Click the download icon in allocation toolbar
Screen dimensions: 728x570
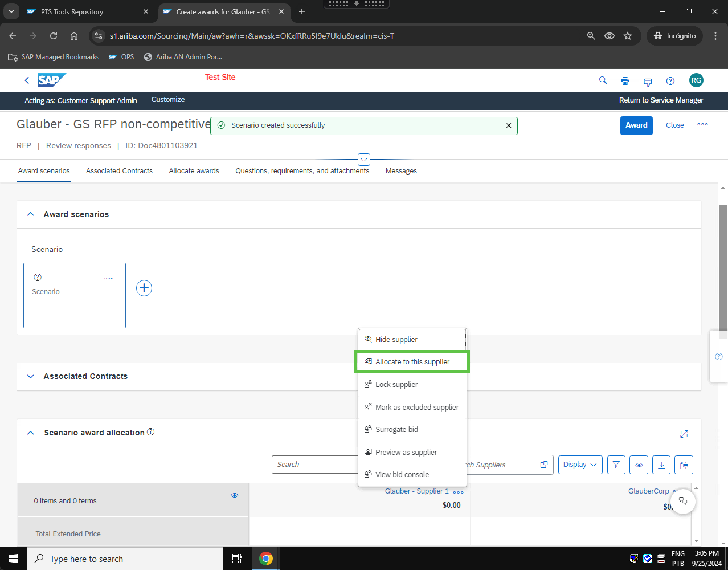661,465
